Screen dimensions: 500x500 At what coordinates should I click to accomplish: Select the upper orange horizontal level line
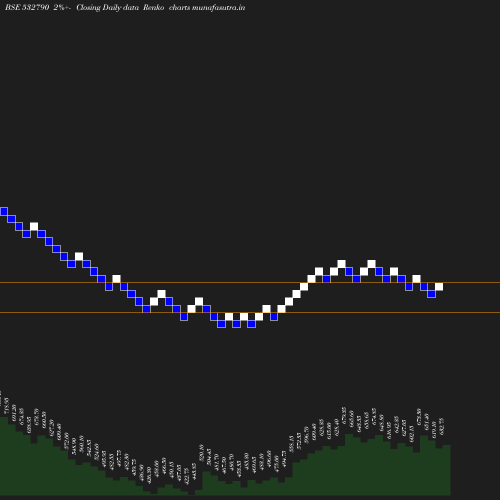(250, 283)
